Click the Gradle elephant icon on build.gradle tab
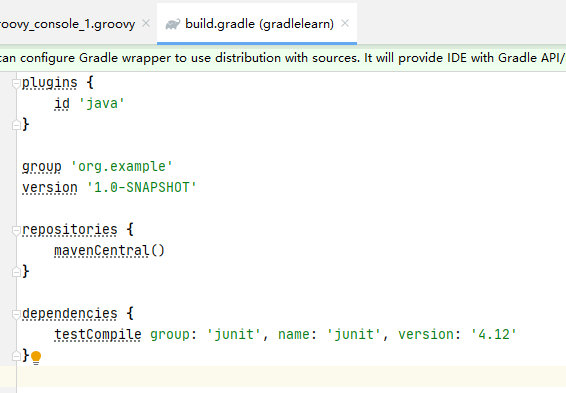566x393 pixels. pyautogui.click(x=173, y=24)
